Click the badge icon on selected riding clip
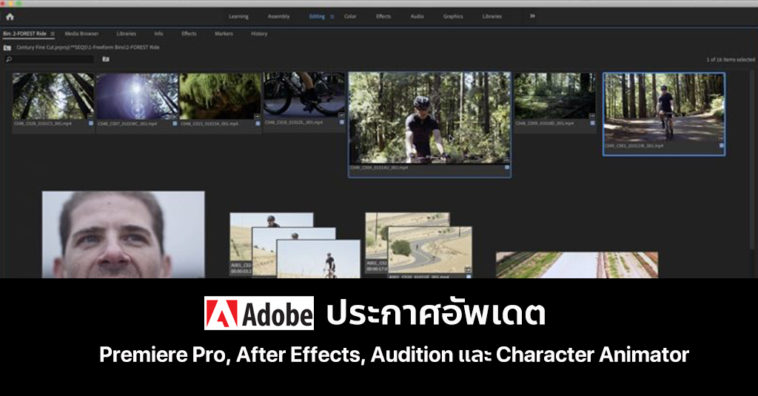 pos(721,145)
